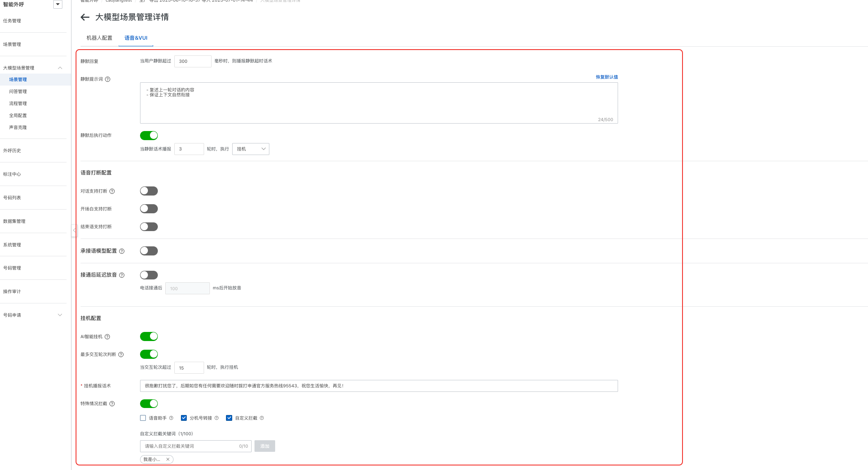Viewport: 868px width, 470px height.
Task: Open the 挂机 action dropdown
Action: point(251,149)
